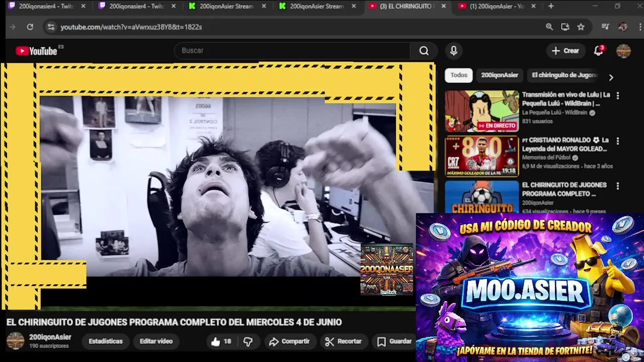This screenshot has width=644, height=362.
Task: Click the Buscar search field
Action: coord(293,51)
